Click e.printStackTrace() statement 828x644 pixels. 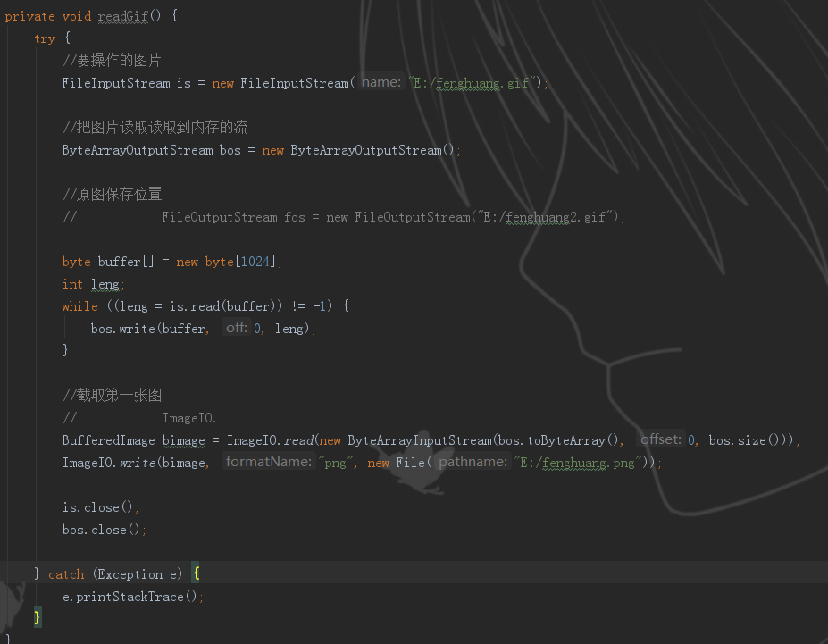(132, 597)
